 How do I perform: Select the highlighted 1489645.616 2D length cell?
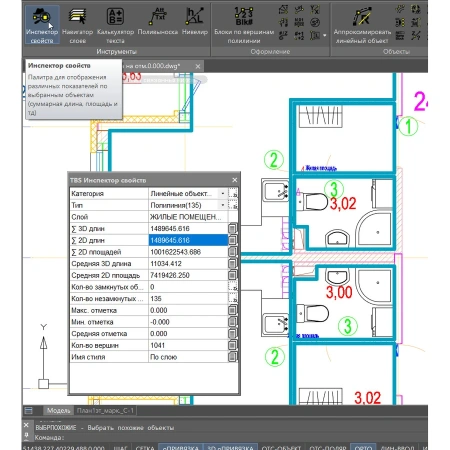(x=188, y=240)
